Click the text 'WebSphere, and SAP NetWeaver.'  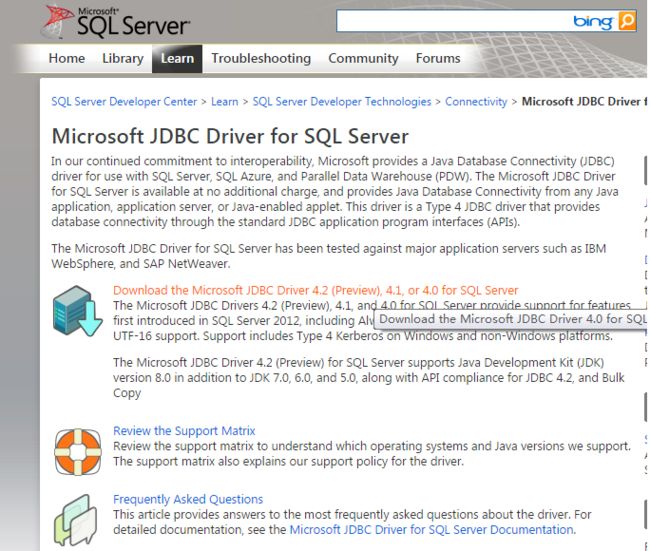coord(141,264)
